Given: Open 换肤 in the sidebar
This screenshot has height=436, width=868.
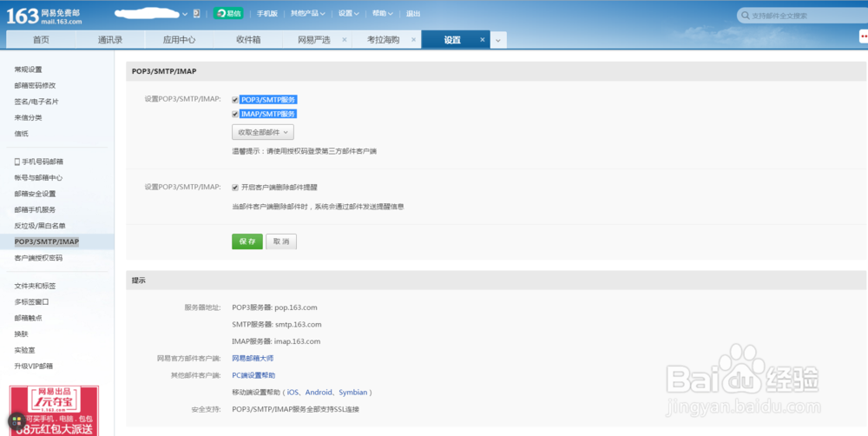Looking at the screenshot, I should [21, 334].
